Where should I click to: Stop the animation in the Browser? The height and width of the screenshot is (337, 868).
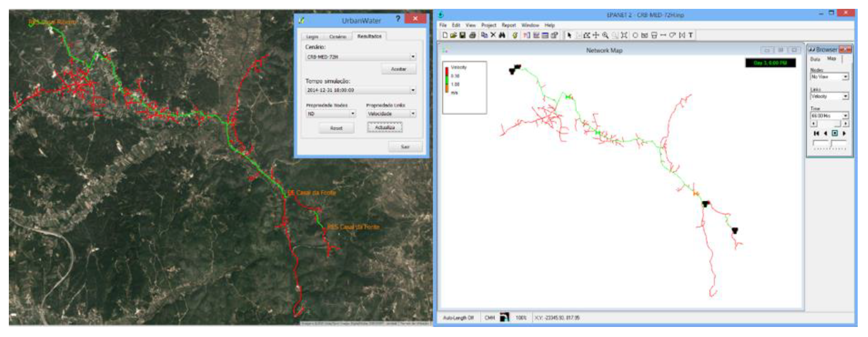click(x=835, y=133)
